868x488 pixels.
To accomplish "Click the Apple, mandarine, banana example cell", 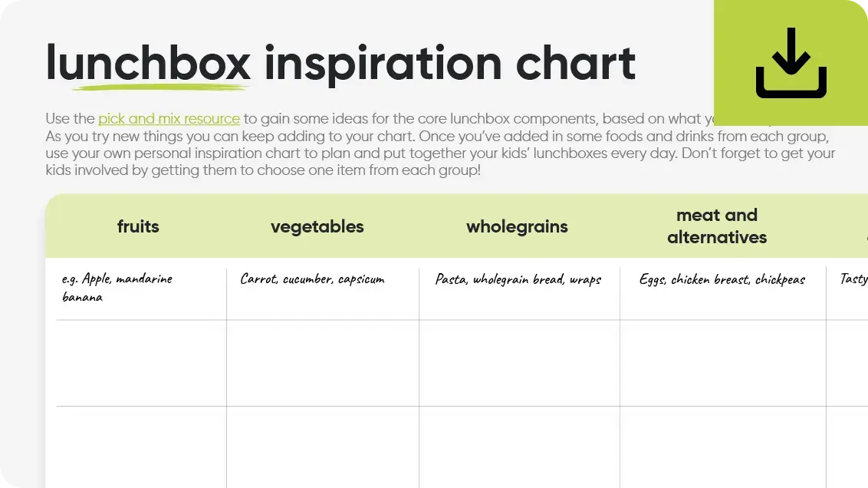I will 117,288.
